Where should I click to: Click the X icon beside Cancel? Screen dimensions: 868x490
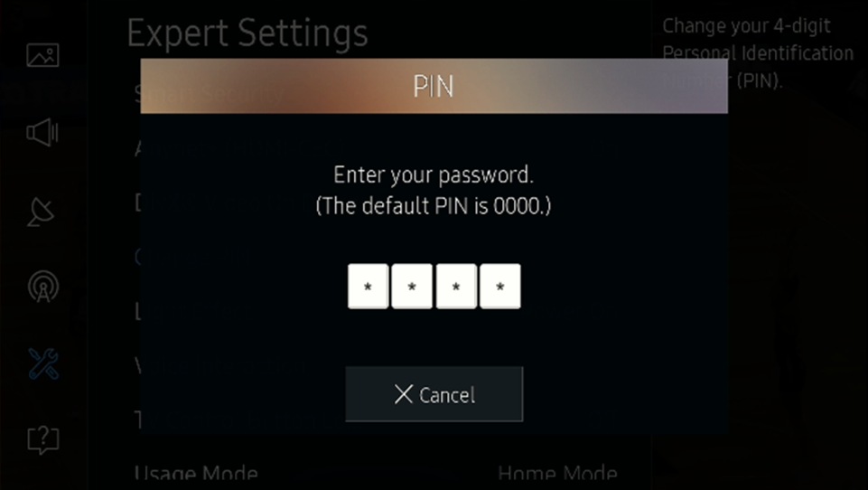click(x=404, y=395)
